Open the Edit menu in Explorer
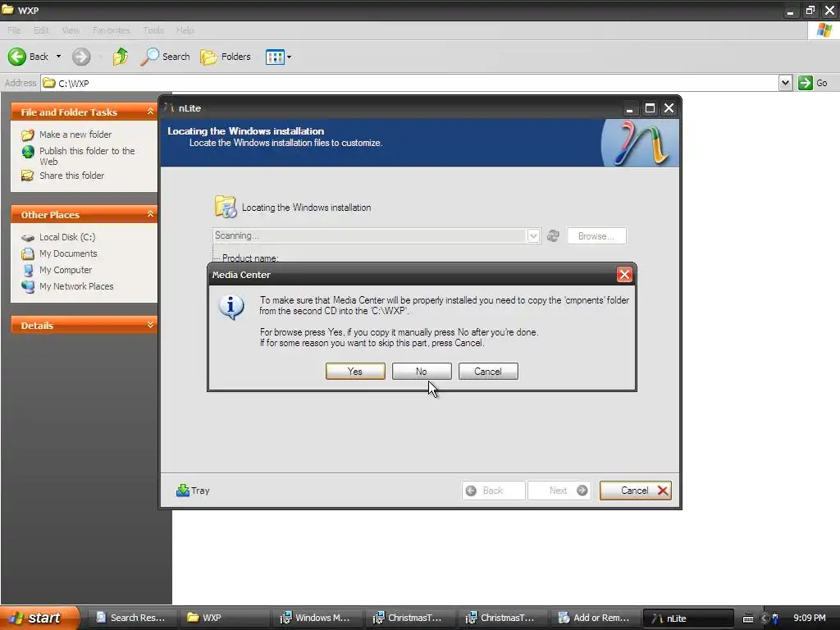The image size is (840, 630). pos(41,30)
